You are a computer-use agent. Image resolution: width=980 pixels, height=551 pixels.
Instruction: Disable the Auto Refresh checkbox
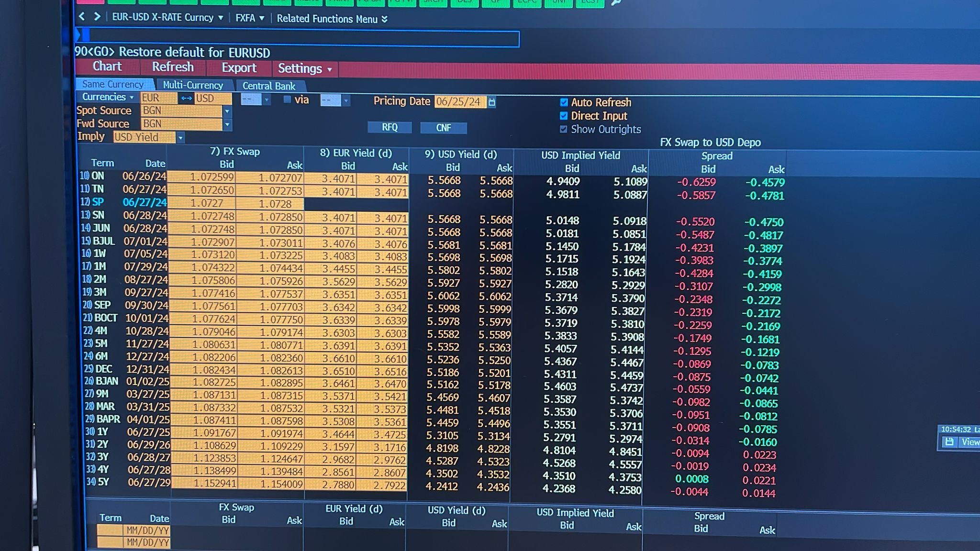click(564, 102)
